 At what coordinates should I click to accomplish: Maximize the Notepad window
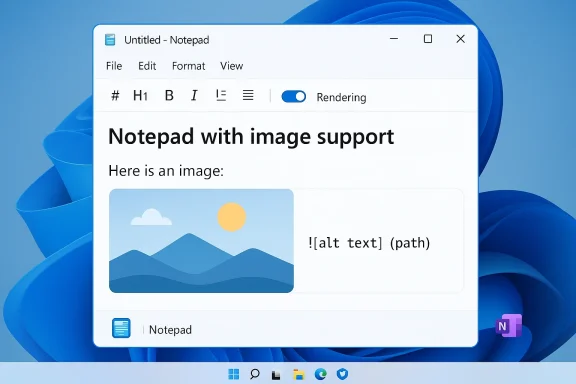(x=428, y=39)
